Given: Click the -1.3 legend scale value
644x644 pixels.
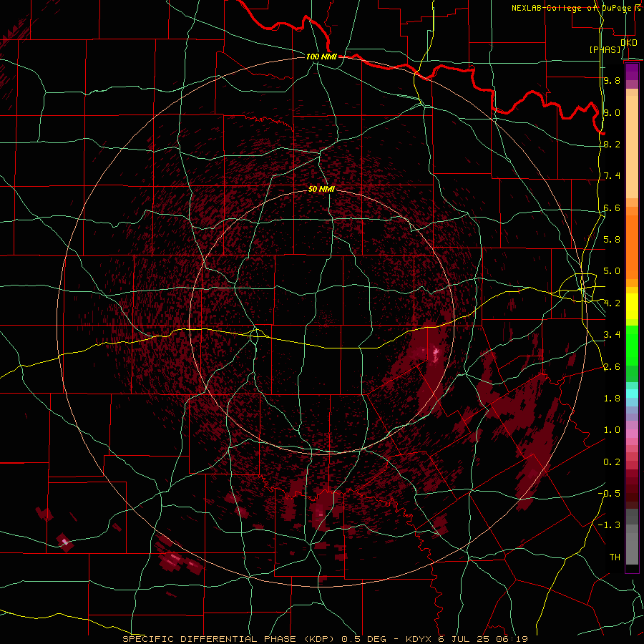Looking at the screenshot, I should 609,525.
